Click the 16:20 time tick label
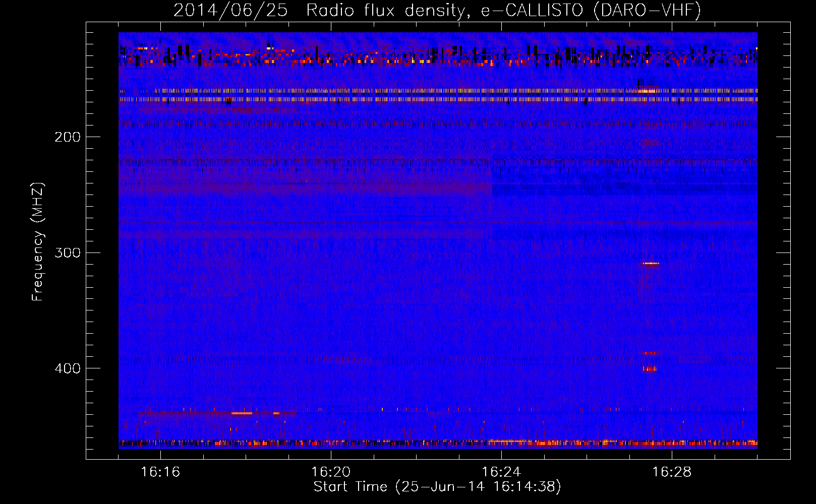This screenshot has height=504, width=816. point(331,472)
